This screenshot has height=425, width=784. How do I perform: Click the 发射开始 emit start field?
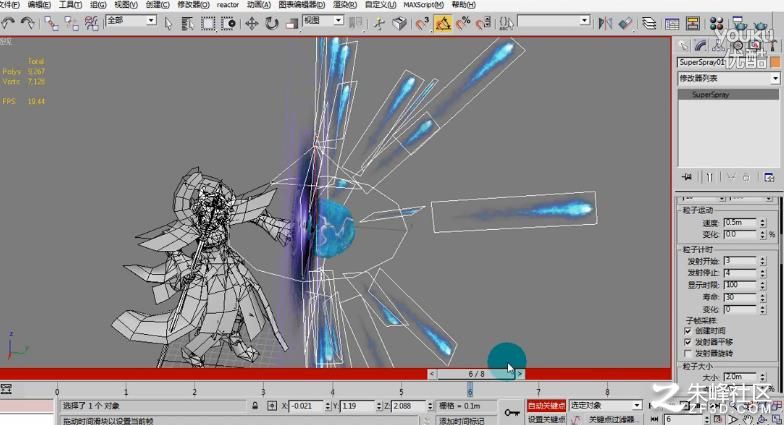coord(740,261)
